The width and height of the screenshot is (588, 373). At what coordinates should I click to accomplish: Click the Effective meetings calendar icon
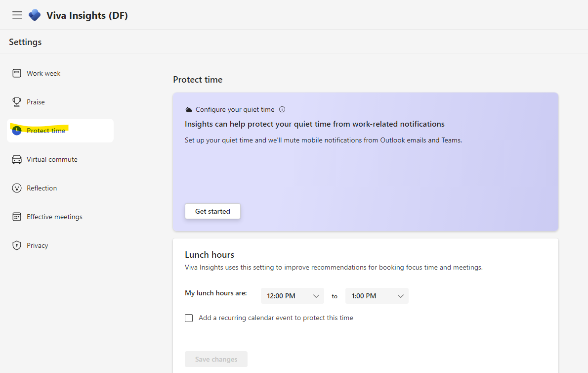tap(17, 217)
